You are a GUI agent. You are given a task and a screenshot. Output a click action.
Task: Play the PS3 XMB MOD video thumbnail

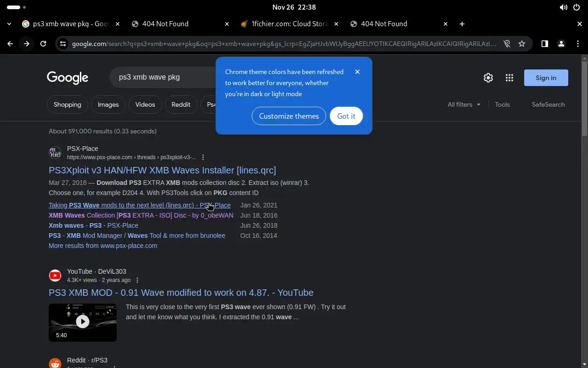(x=83, y=322)
